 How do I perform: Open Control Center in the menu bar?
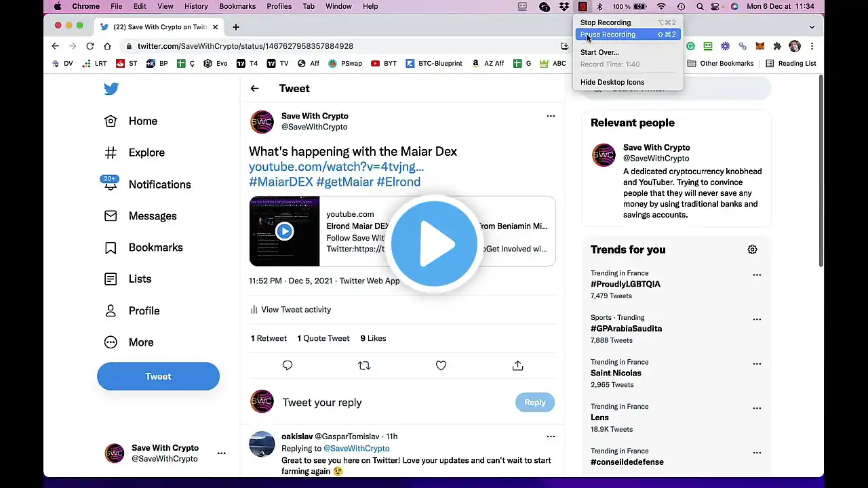pos(715,6)
